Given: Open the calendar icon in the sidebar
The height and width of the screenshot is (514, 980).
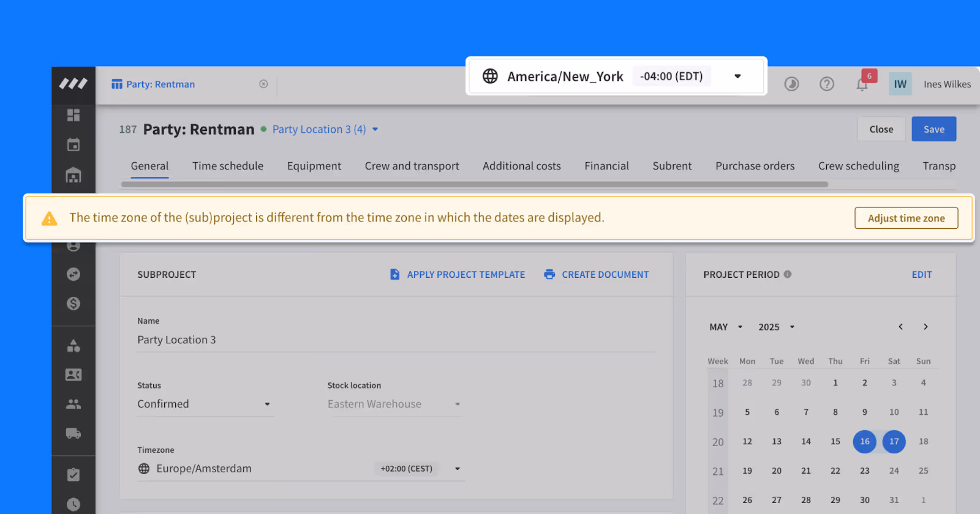Looking at the screenshot, I should (73, 145).
